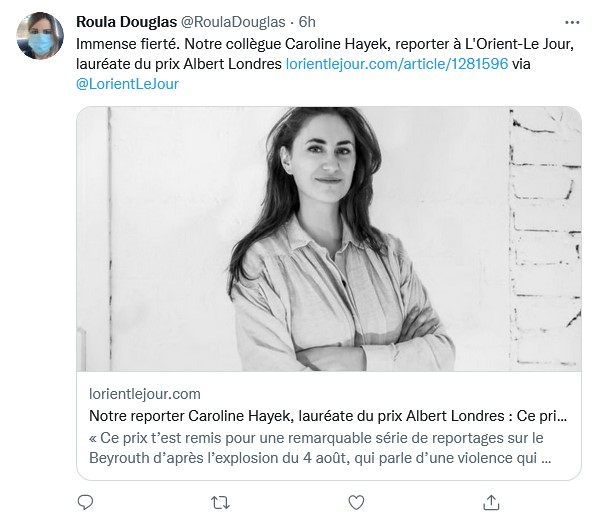598x524 pixels.
Task: Click the Roula Douglas display name
Action: [x=127, y=22]
